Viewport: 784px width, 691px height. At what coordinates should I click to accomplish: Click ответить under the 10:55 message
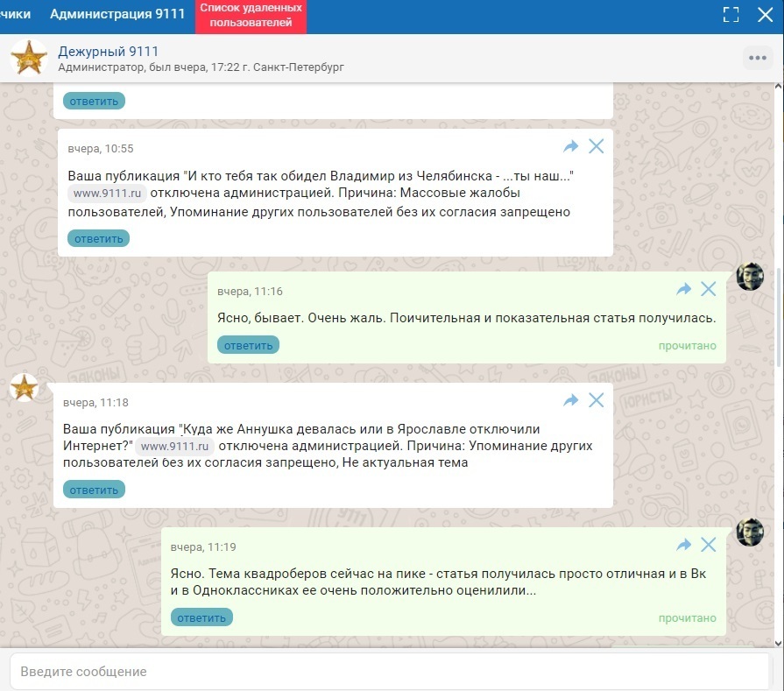pyautogui.click(x=98, y=238)
